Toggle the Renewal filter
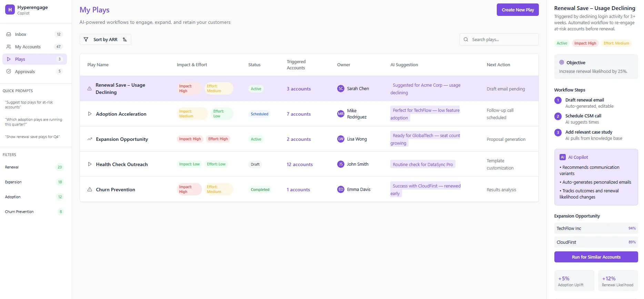The height and width of the screenshot is (299, 644). coord(34,167)
